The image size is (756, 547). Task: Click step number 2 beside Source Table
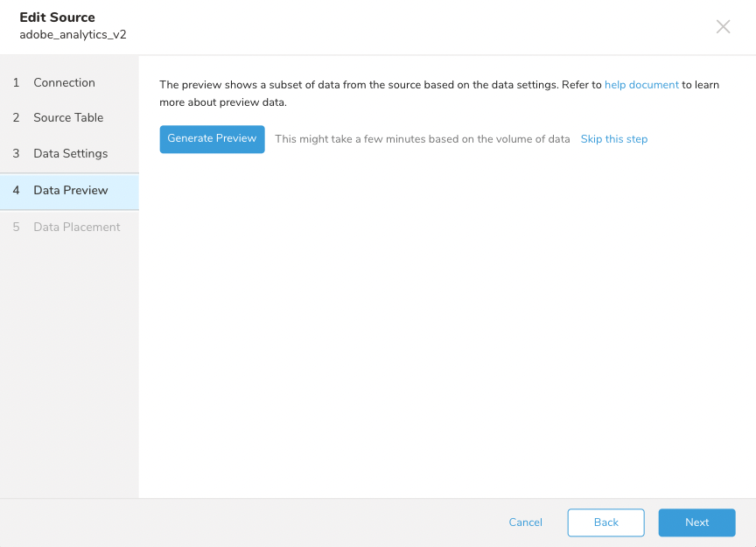pos(16,117)
